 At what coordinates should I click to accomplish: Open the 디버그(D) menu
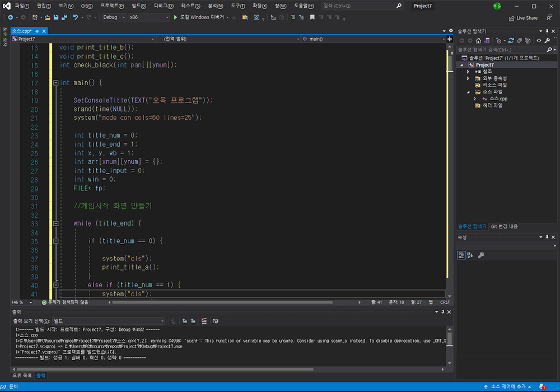coord(164,6)
